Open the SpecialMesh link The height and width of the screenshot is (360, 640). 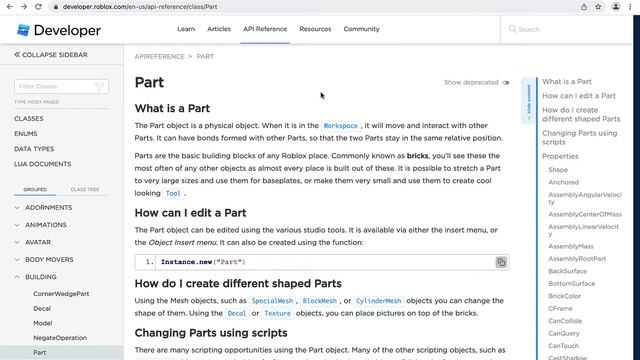pyautogui.click(x=272, y=301)
